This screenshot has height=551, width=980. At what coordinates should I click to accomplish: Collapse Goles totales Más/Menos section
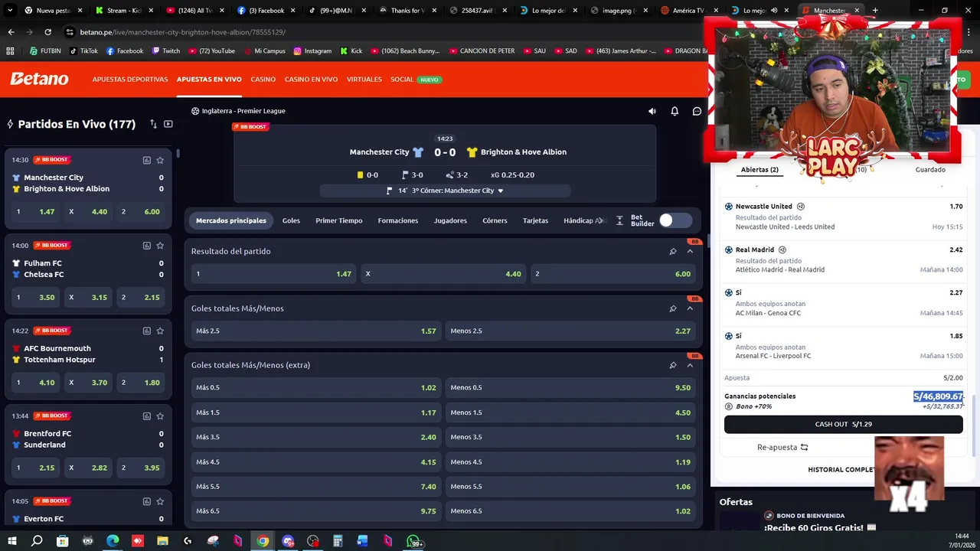click(x=690, y=308)
